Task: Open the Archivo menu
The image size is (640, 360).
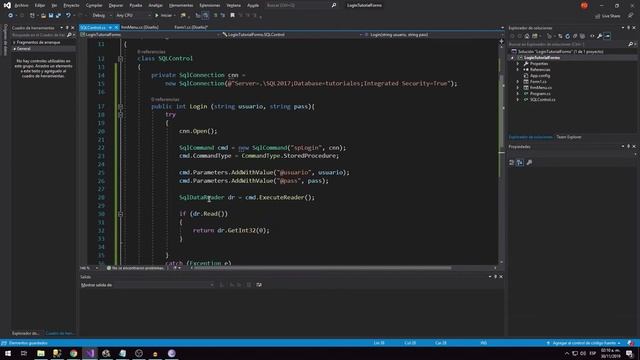Action: coord(21,5)
